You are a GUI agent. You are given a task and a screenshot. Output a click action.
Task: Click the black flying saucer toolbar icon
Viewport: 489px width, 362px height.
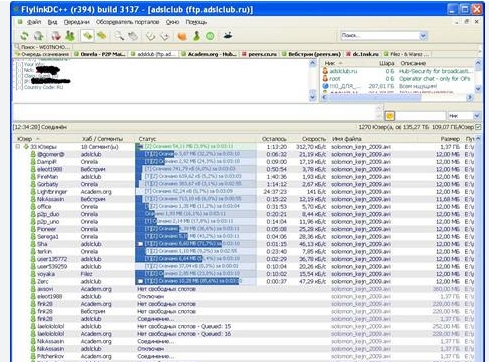coord(228,35)
